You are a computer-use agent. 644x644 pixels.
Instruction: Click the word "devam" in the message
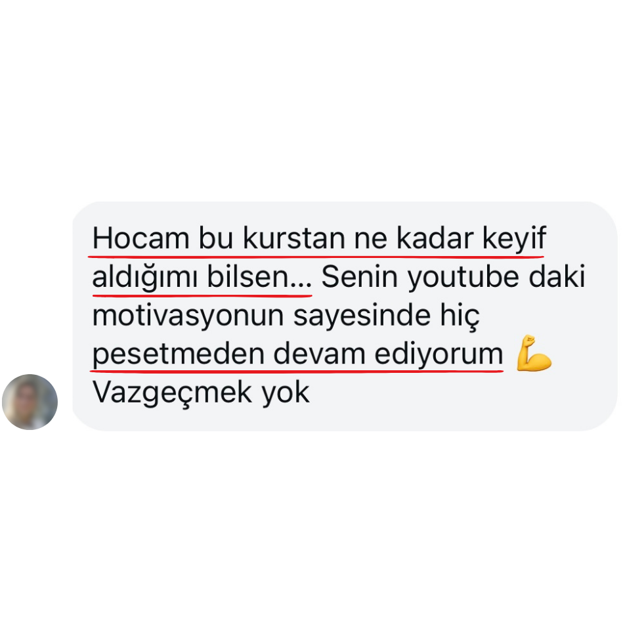pyautogui.click(x=319, y=354)
